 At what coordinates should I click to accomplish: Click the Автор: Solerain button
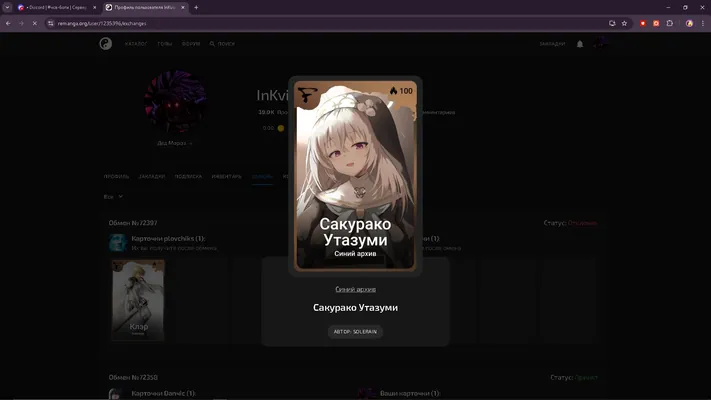[355, 332]
